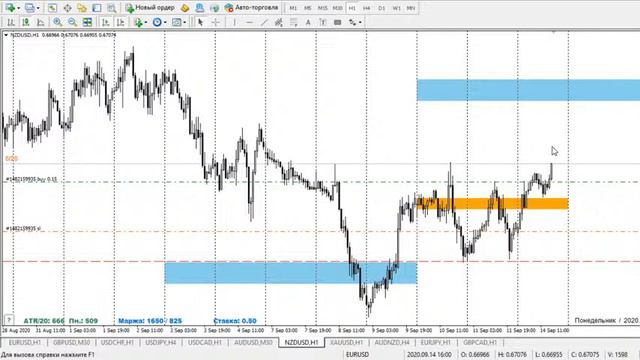640x360 pixels.
Task: Click the rectangle shape tool
Action: [x=338, y=22]
